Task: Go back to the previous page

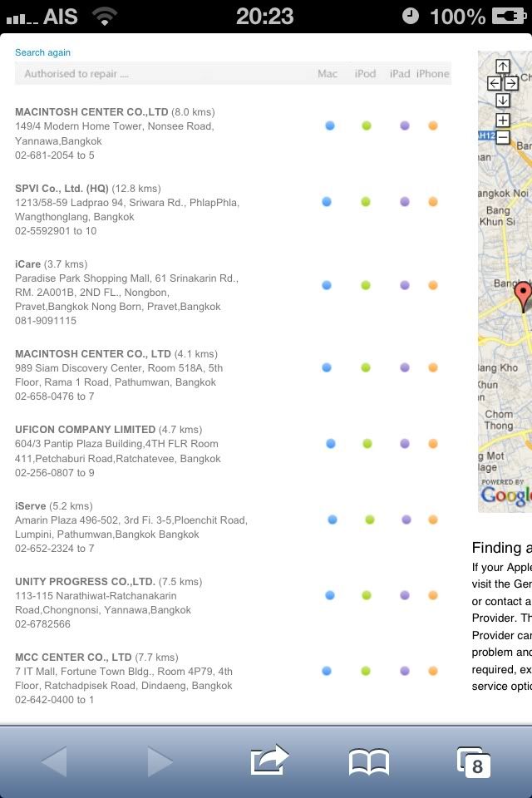Action: [x=54, y=761]
